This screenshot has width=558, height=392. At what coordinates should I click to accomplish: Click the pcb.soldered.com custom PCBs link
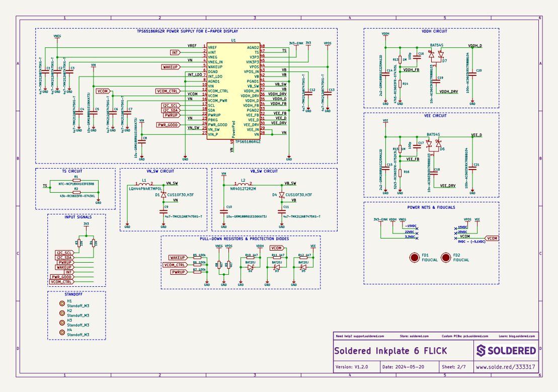coord(476,336)
